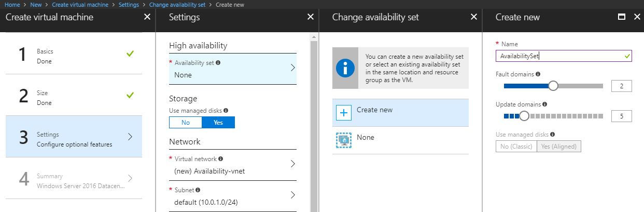Open the Virtual network selection
Viewport: 644px width, 212px height.
[233, 164]
